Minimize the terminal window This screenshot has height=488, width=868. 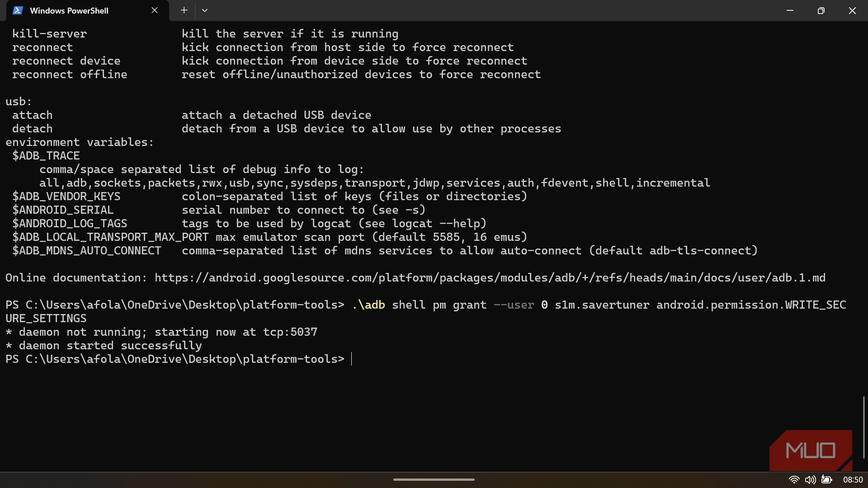790,10
